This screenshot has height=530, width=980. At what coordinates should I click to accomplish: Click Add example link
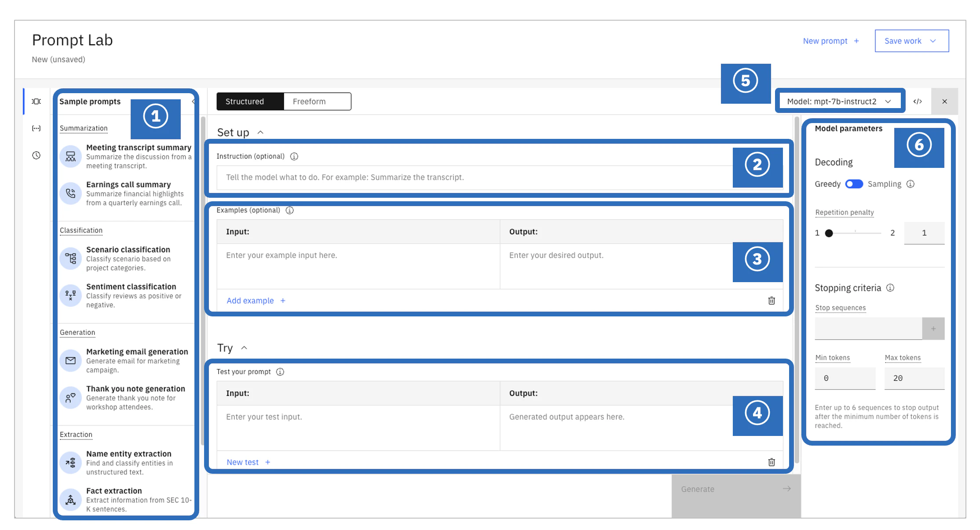coord(256,301)
